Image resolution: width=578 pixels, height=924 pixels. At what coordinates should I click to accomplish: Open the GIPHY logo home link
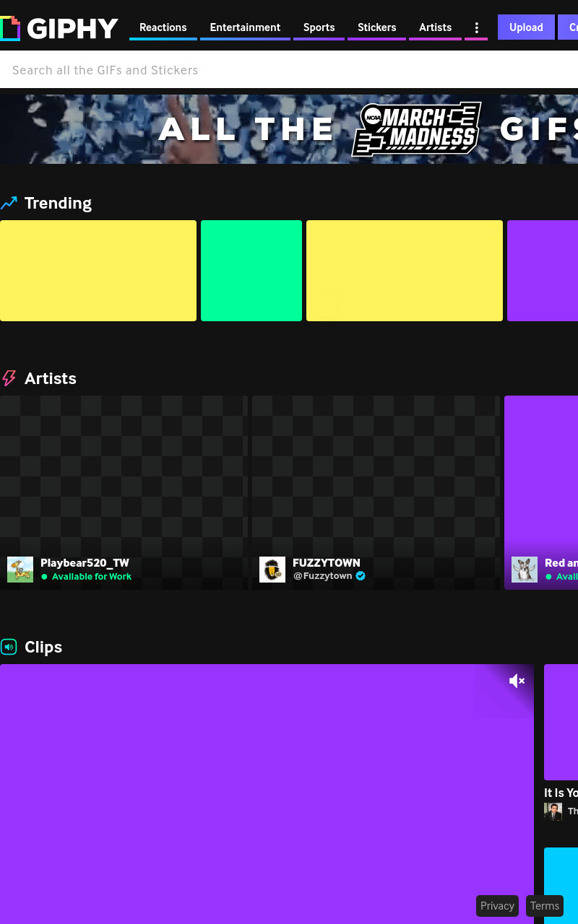(59, 28)
